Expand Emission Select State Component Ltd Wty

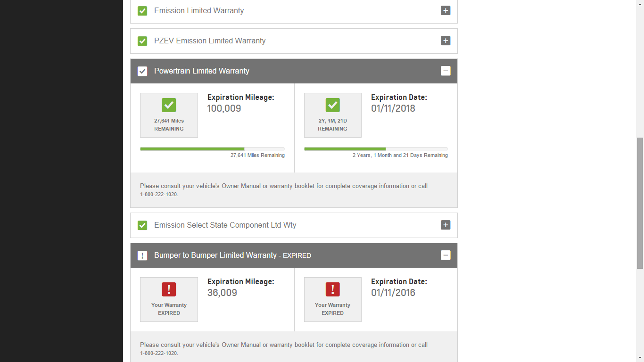(446, 225)
